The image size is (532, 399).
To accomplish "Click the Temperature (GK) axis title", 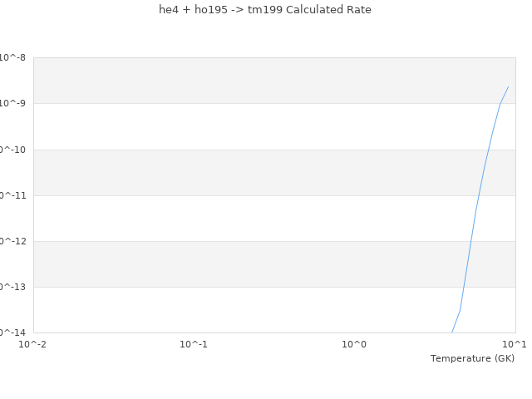I will [472, 358].
